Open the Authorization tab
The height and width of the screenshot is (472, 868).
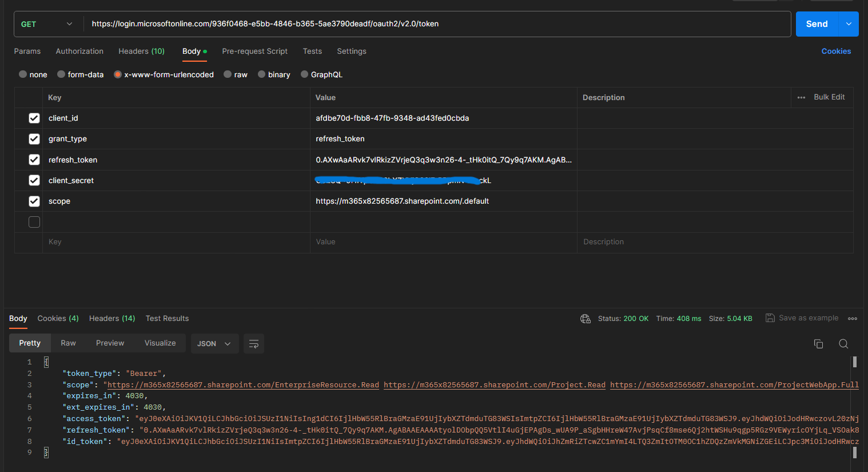pyautogui.click(x=79, y=51)
